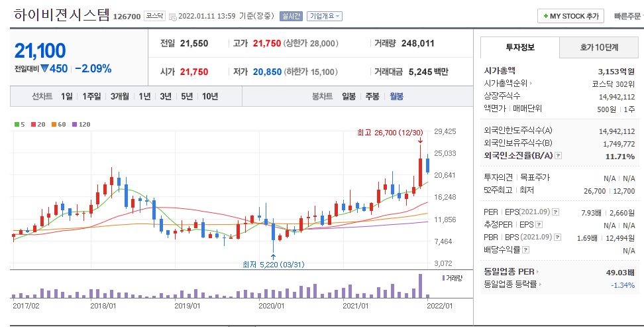
Task: Click the help icon next to 외국인소진율(B/A)
Action: tap(558, 155)
